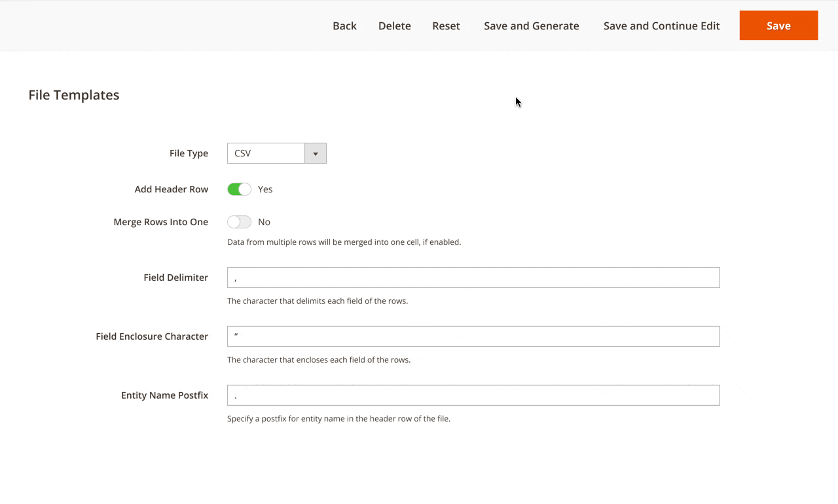Viewport: 838px width, 504px height.
Task: Click the Merge Rows Into One label
Action: coord(161,222)
